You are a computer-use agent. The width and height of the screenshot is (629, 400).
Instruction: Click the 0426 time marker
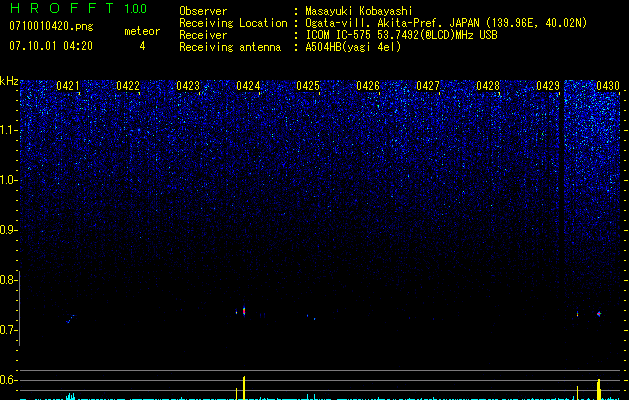point(368,86)
